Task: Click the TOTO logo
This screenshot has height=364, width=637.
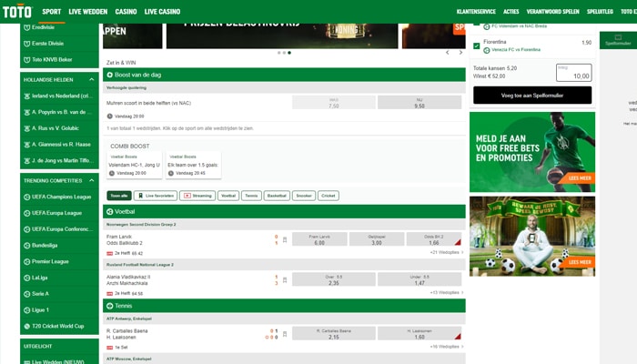Action: click(17, 11)
